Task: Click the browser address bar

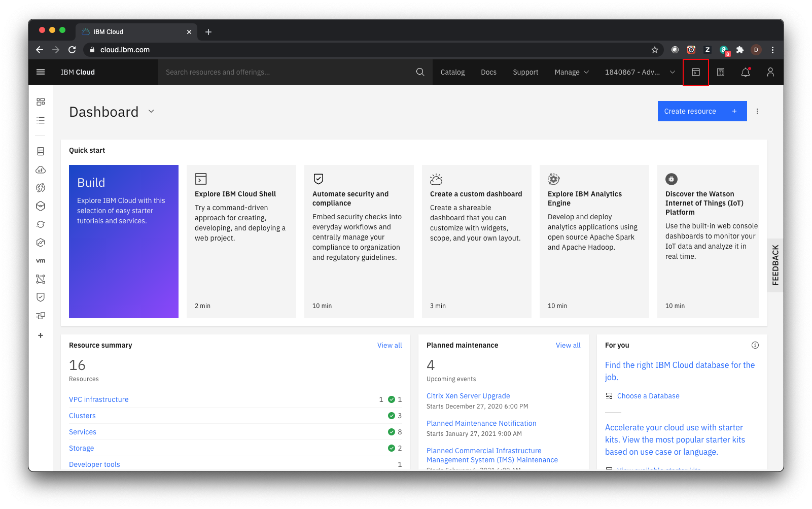Action: pos(373,50)
